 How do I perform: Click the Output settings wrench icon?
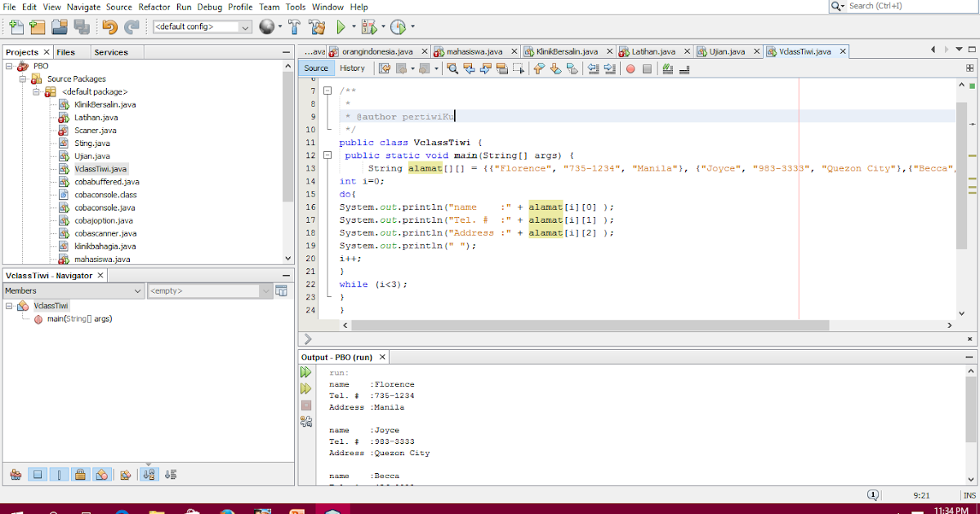(x=306, y=421)
